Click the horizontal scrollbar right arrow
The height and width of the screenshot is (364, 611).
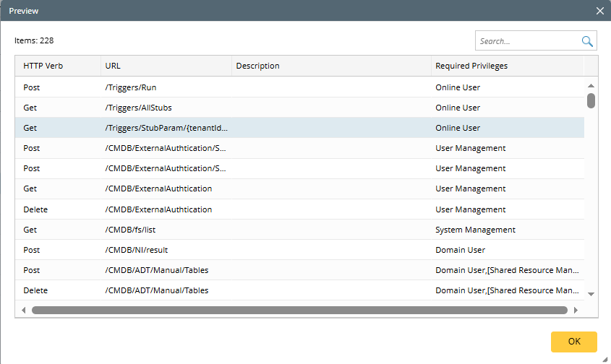click(x=576, y=310)
